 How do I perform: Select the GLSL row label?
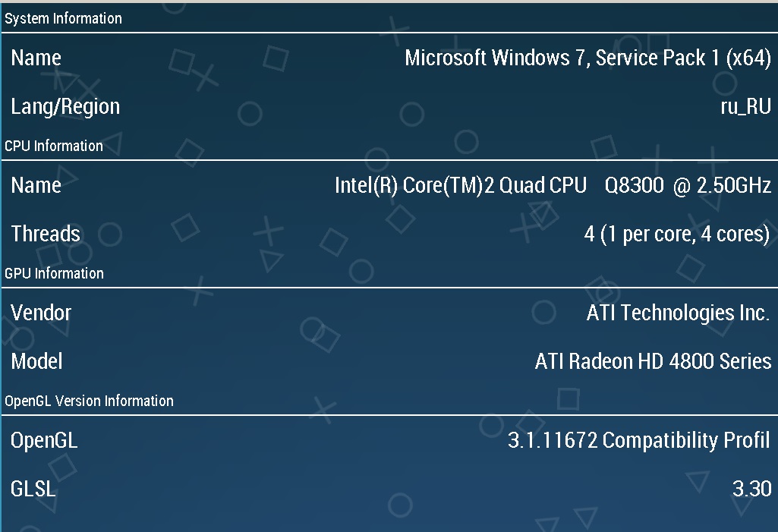(x=33, y=489)
